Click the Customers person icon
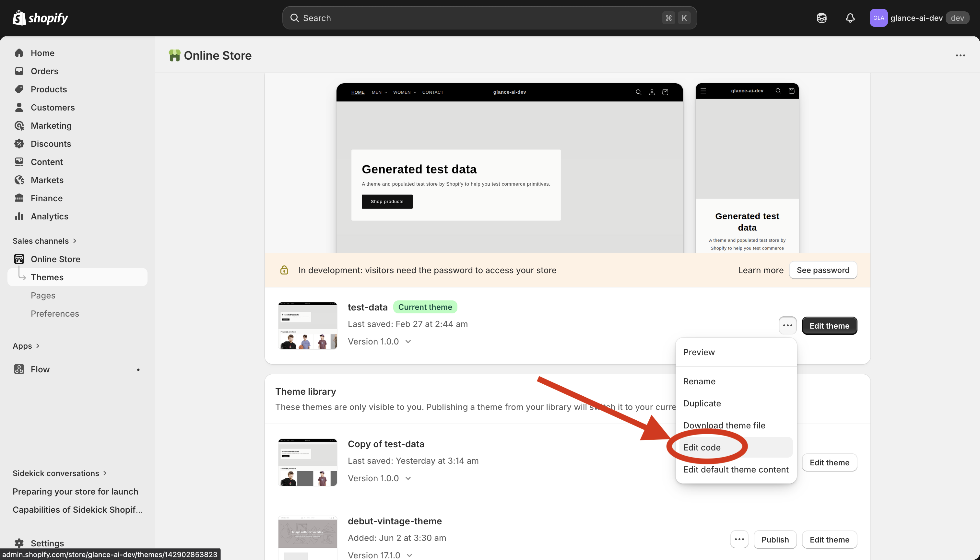The image size is (980, 560). pos(19,107)
